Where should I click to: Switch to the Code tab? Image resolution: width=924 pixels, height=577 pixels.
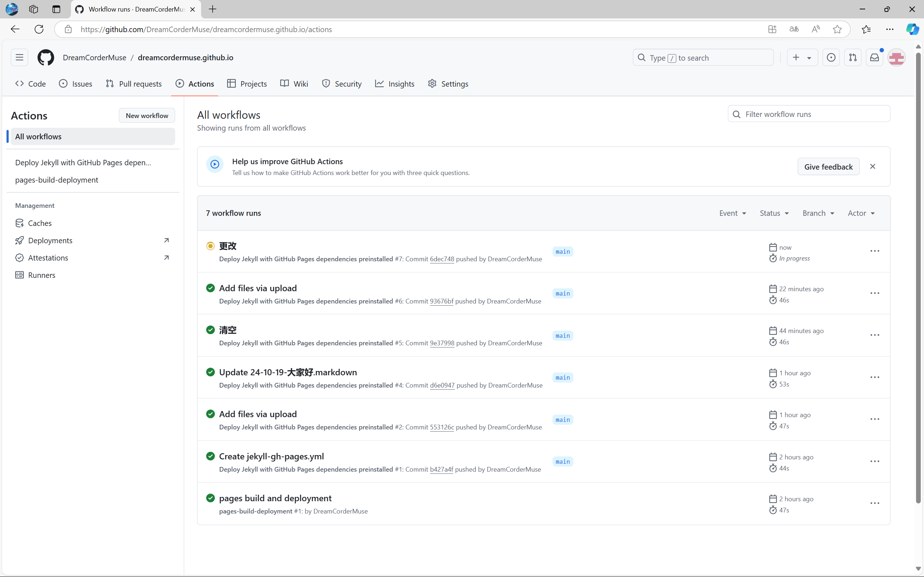pyautogui.click(x=30, y=84)
